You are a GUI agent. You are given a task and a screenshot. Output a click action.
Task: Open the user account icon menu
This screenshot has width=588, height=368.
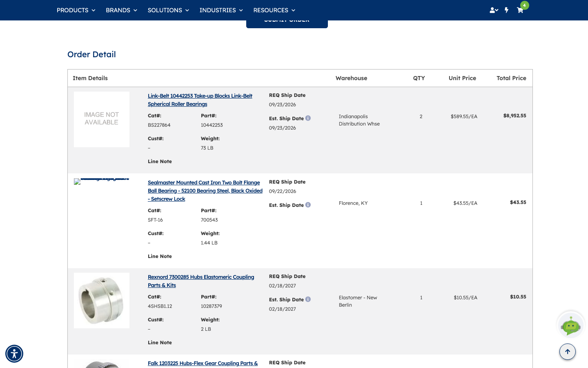click(494, 10)
